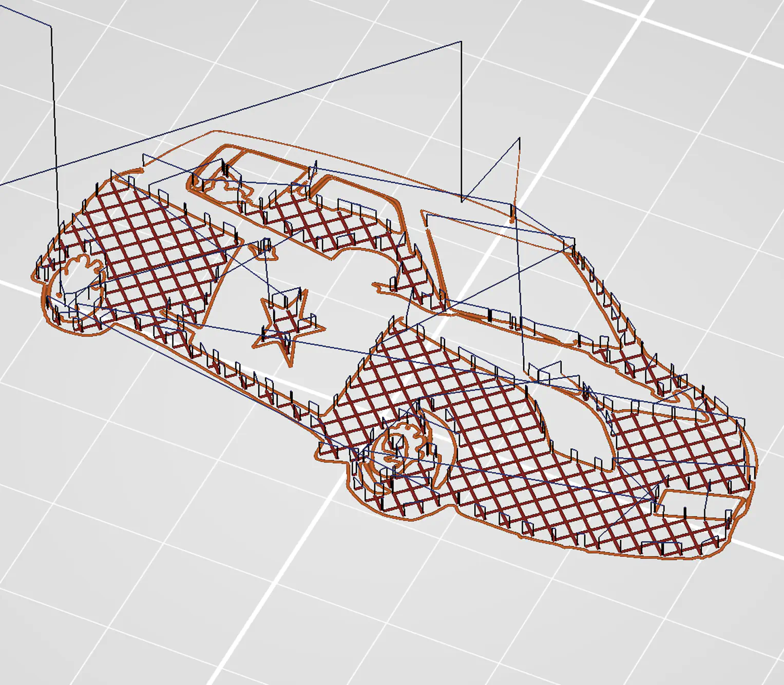Select the roof crosshatch infill strip
Screen dimensions: 784x685
pyautogui.click(x=329, y=221)
